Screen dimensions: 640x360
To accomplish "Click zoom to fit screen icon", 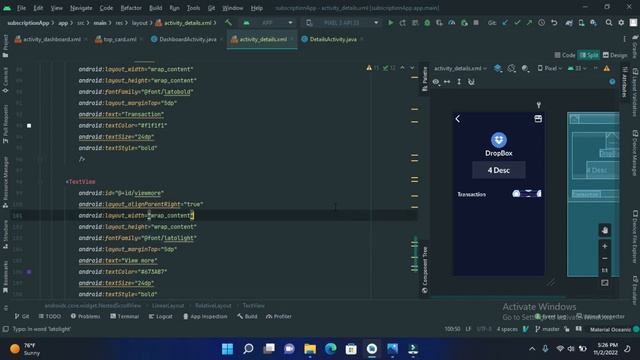I will coord(604,282).
